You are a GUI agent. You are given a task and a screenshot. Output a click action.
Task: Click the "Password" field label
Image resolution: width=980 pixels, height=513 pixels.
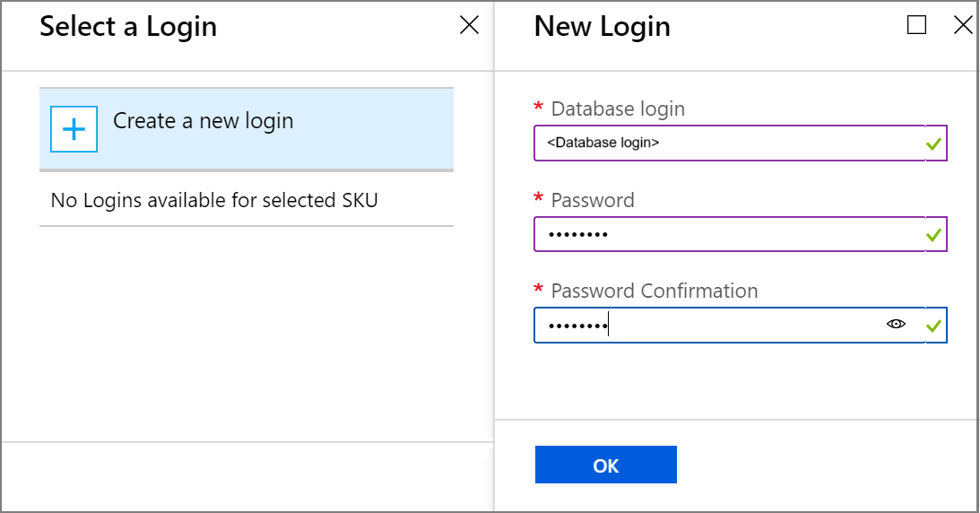(x=593, y=200)
